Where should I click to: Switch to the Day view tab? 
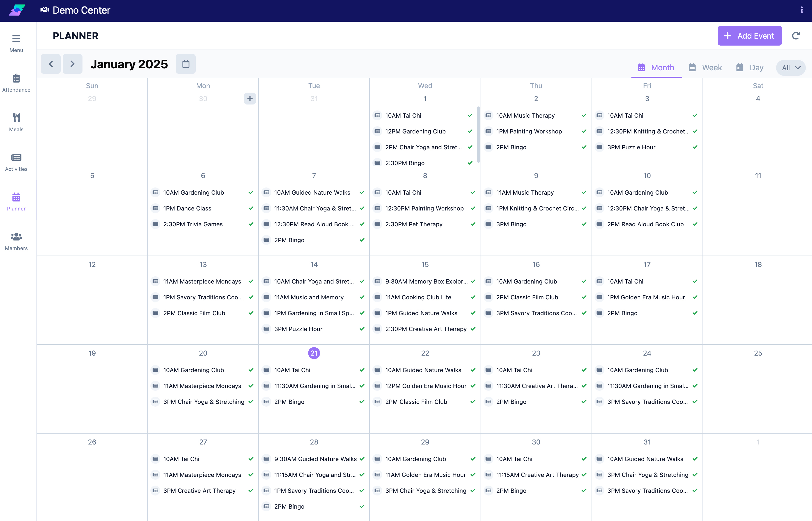pos(750,68)
